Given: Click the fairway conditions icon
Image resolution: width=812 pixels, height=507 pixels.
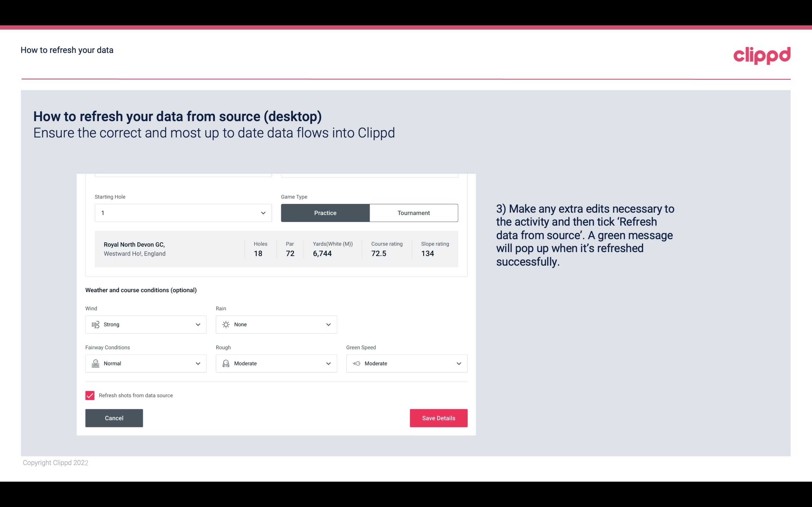Looking at the screenshot, I should click(95, 363).
